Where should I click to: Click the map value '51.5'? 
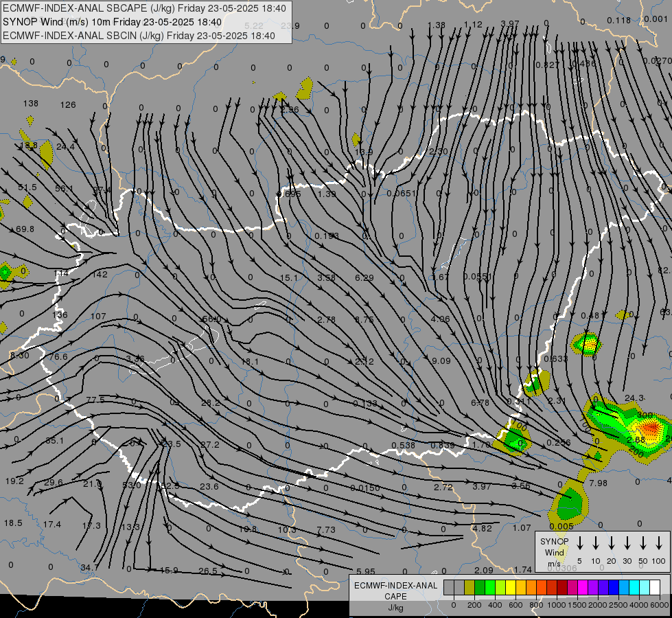[x=27, y=187]
